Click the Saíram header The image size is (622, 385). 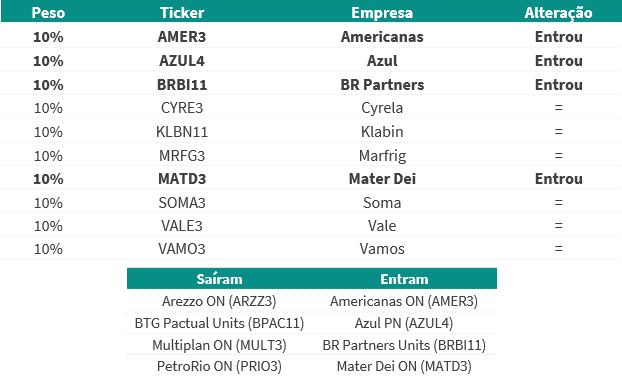[219, 279]
